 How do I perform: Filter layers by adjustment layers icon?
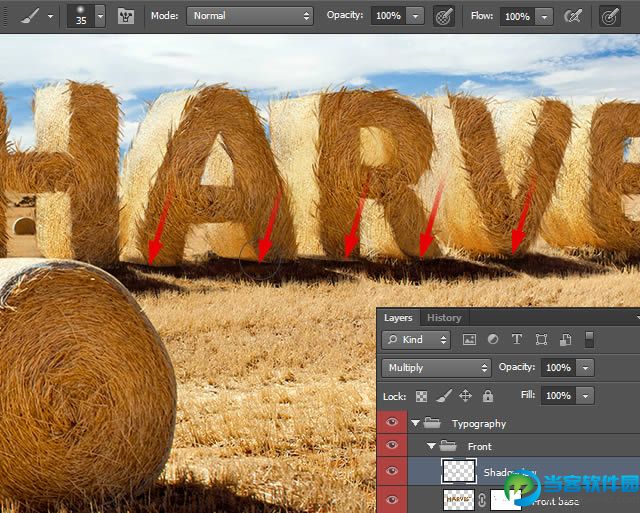[493, 340]
